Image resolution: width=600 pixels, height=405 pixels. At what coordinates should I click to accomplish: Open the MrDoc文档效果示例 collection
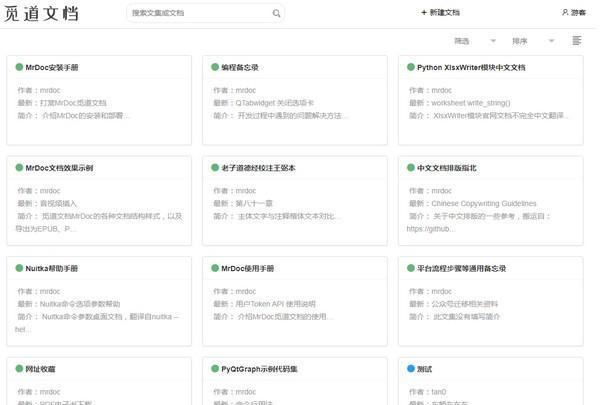(x=59, y=168)
